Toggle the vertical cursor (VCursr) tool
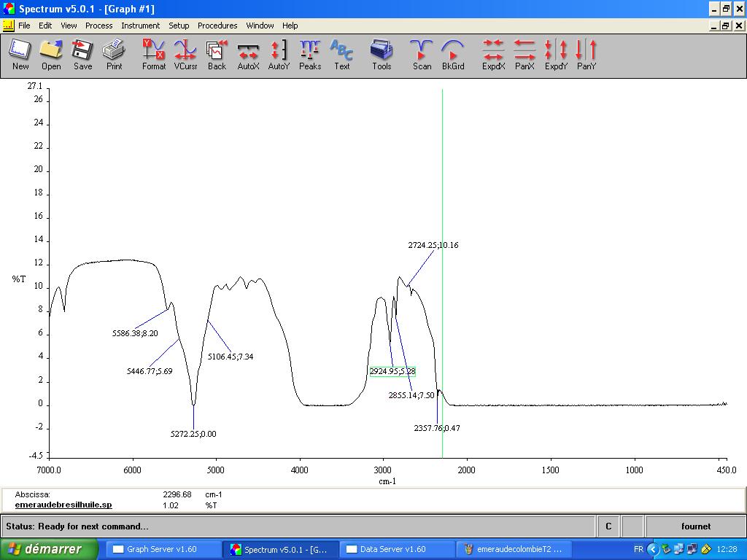The height and width of the screenshot is (560, 747). click(185, 55)
